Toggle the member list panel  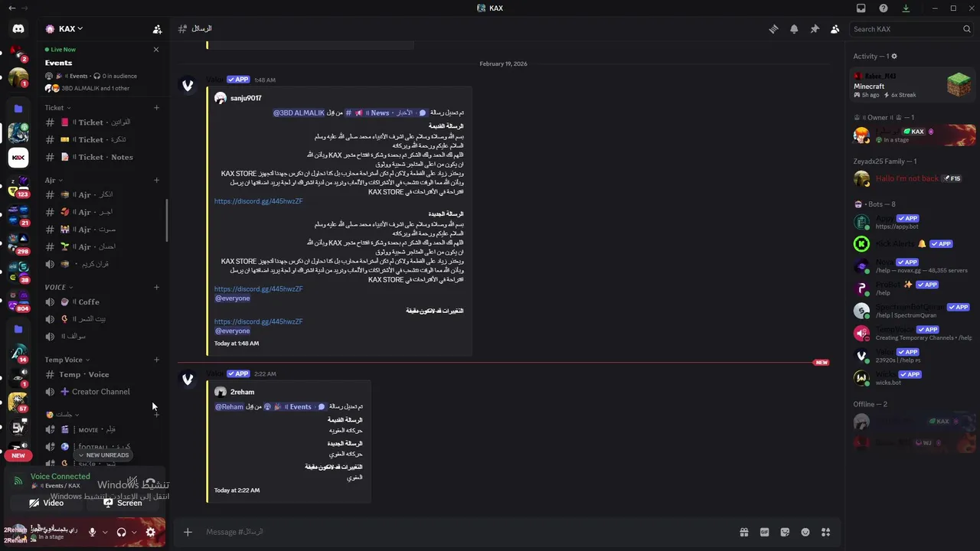tap(835, 29)
